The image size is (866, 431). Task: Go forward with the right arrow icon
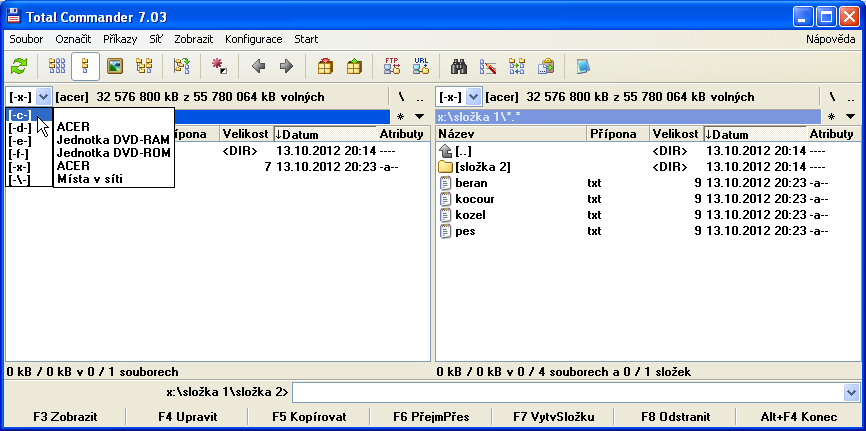(x=286, y=67)
